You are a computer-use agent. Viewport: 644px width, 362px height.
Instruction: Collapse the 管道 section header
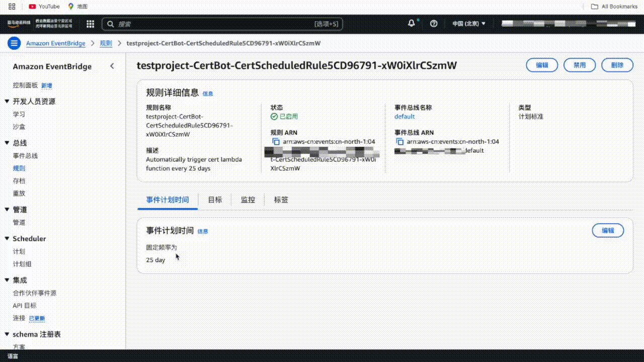click(x=7, y=209)
